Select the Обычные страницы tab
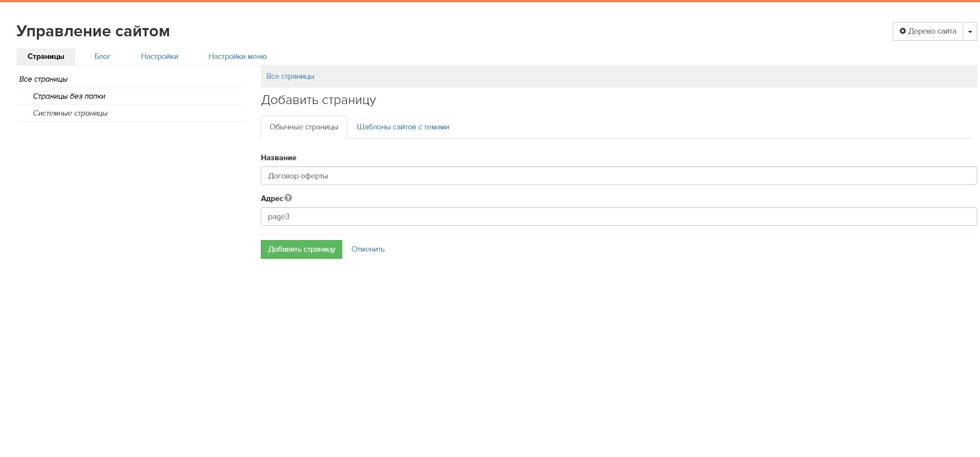This screenshot has width=980, height=457. tap(304, 127)
